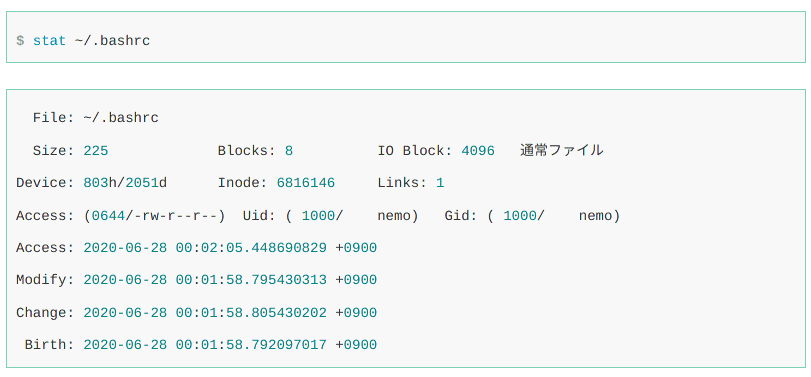Viewport: 811px width, 377px height.
Task: Click the Modify timestamp line
Action: tap(197, 280)
